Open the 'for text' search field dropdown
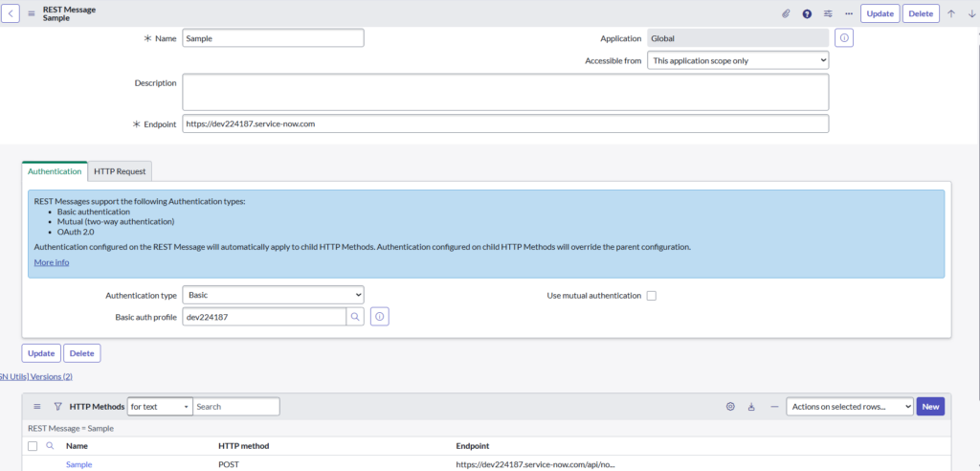The image size is (980, 471). [160, 407]
